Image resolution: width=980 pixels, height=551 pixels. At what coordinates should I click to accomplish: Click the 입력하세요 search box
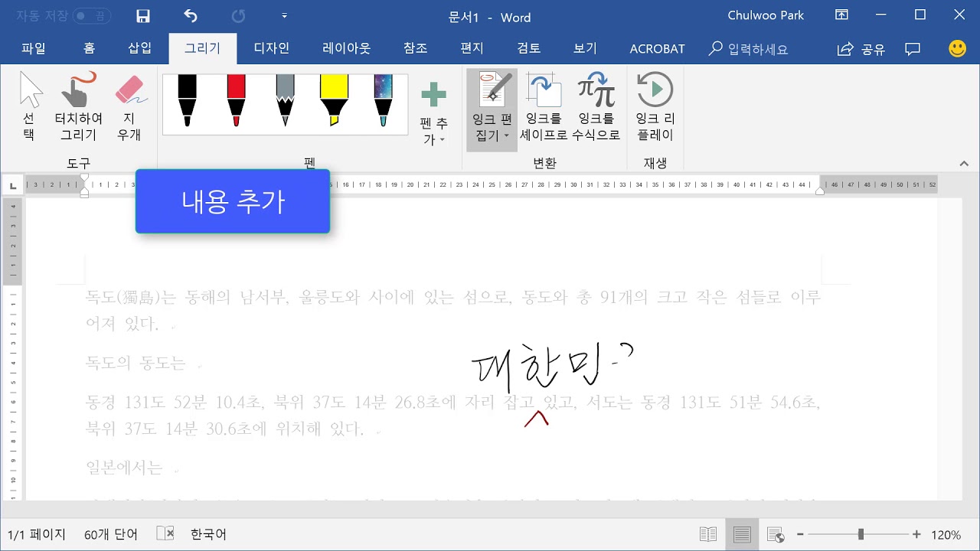749,49
